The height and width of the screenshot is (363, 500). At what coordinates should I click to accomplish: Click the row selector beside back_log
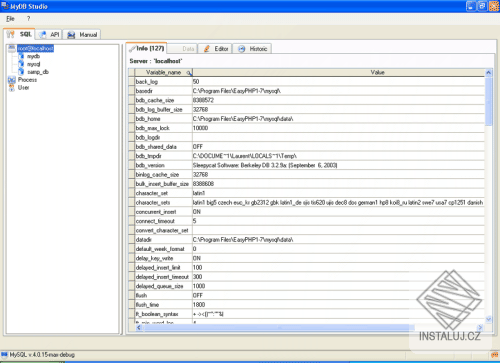131,82
